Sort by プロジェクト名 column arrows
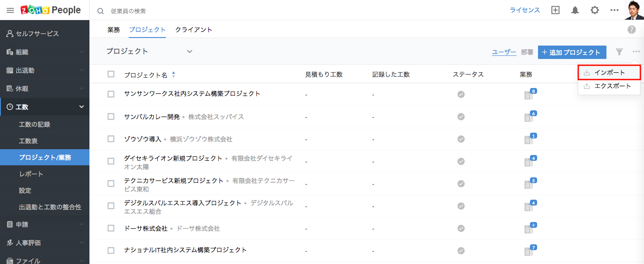 coord(174,75)
